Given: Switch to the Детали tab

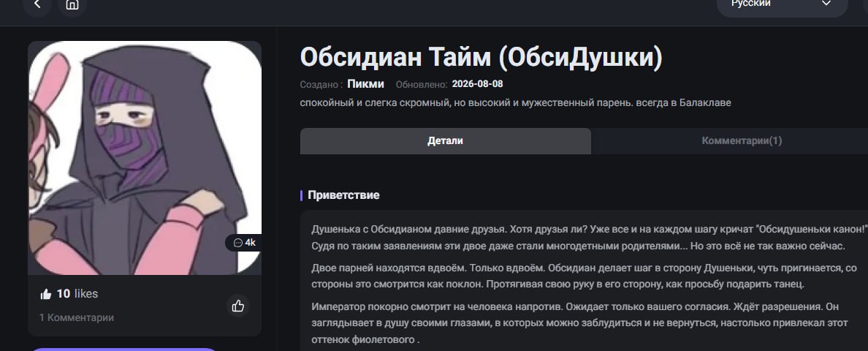Looking at the screenshot, I should (x=445, y=140).
